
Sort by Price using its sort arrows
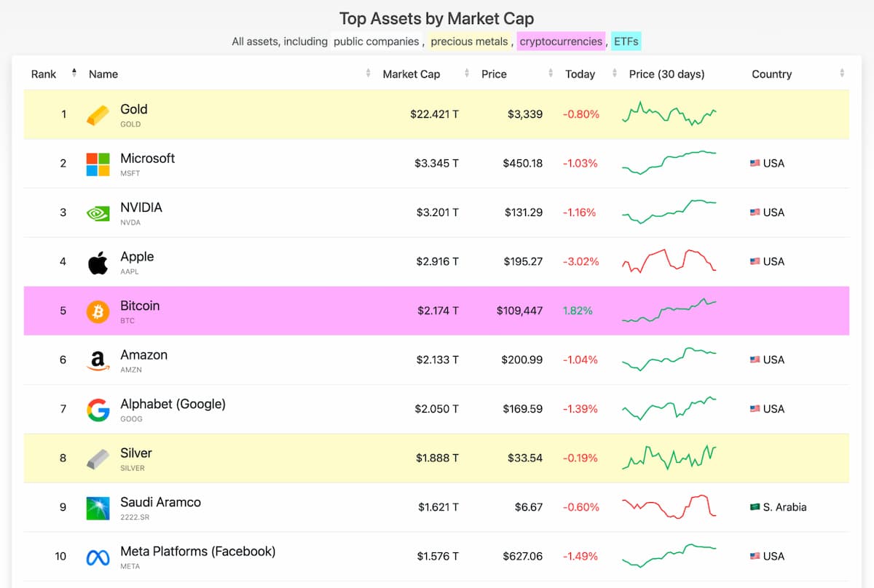(x=551, y=73)
